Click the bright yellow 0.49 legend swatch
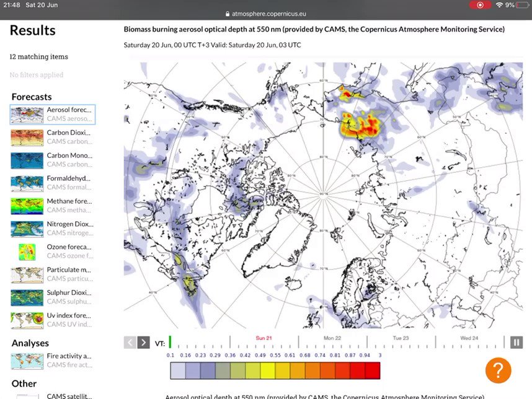Image resolution: width=532 pixels, height=399 pixels. pos(268,370)
